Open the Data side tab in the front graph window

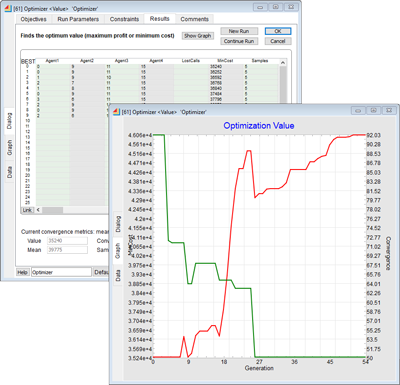tap(118, 276)
